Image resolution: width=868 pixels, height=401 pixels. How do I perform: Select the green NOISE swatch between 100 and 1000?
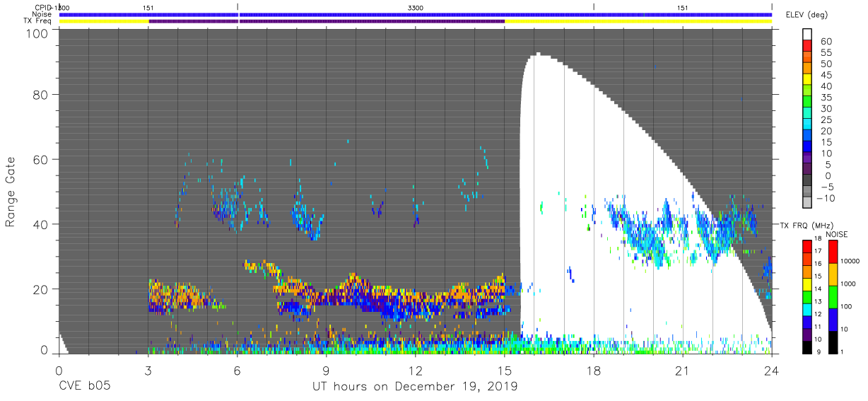tap(834, 296)
